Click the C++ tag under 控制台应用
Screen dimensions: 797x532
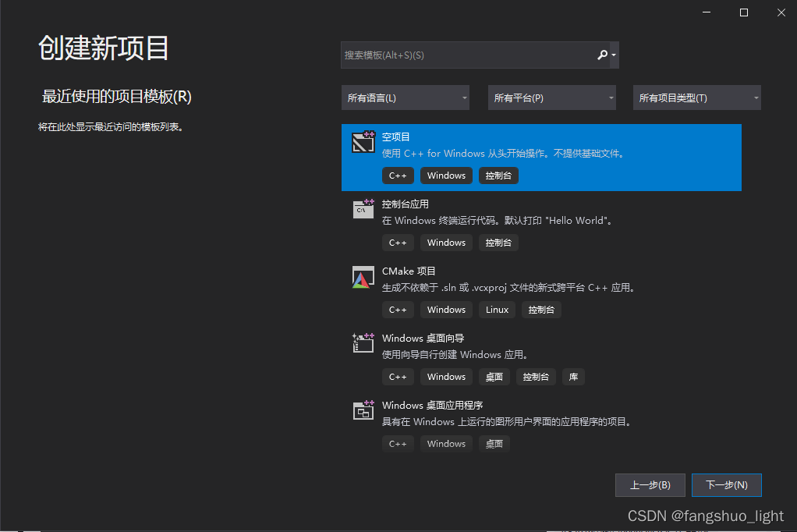(x=398, y=243)
